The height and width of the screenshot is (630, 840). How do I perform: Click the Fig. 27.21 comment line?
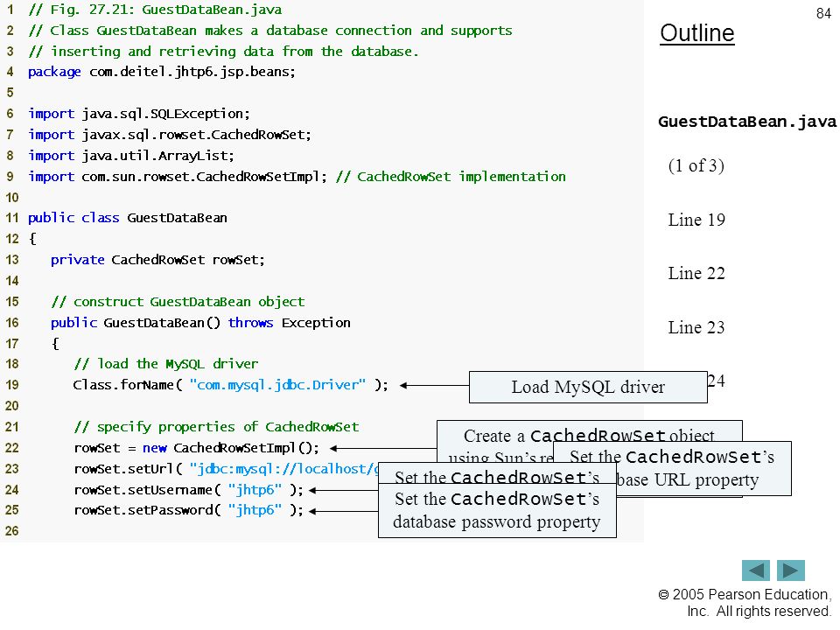point(155,10)
